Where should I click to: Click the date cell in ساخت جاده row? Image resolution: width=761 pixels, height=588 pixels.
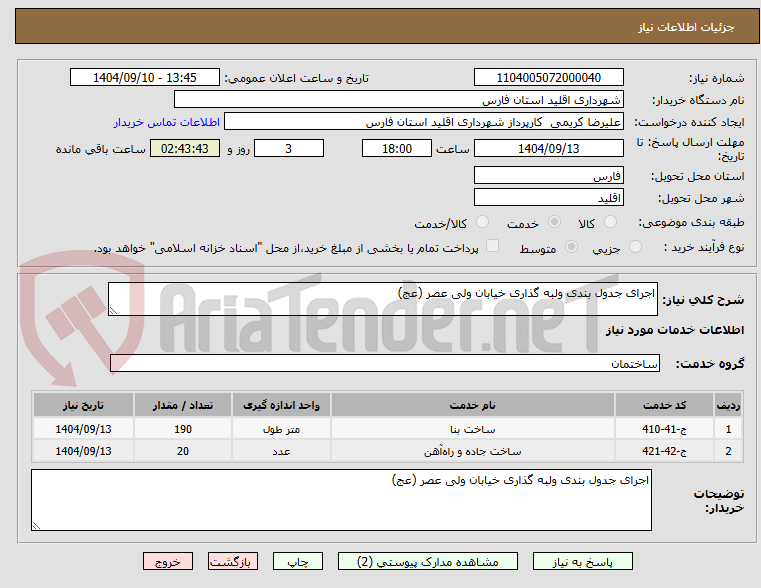pos(83,451)
